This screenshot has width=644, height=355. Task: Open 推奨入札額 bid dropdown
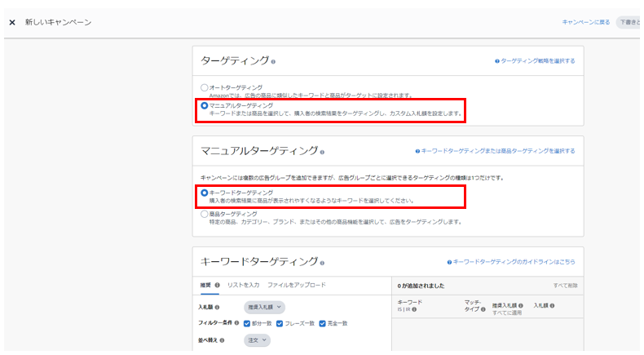(x=264, y=308)
